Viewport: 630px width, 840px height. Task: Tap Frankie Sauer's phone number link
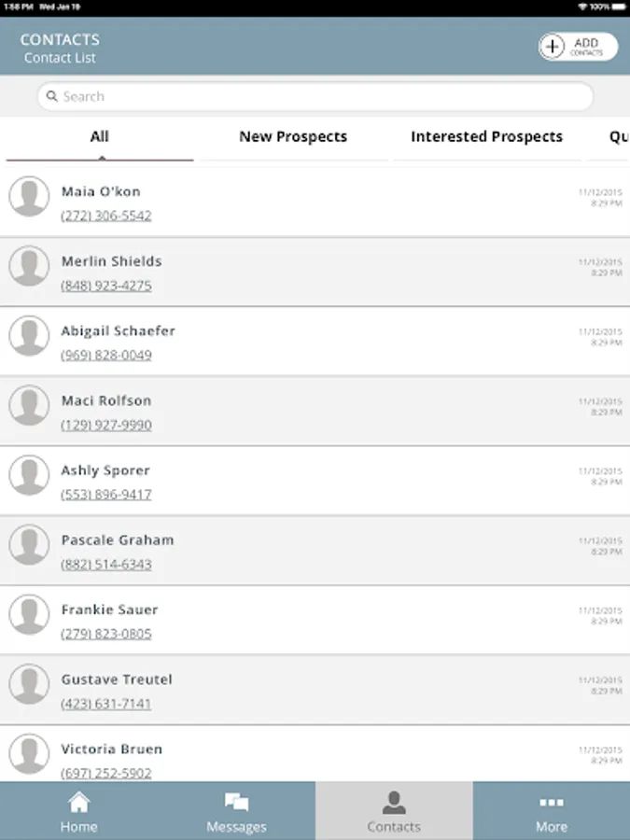[x=106, y=634]
